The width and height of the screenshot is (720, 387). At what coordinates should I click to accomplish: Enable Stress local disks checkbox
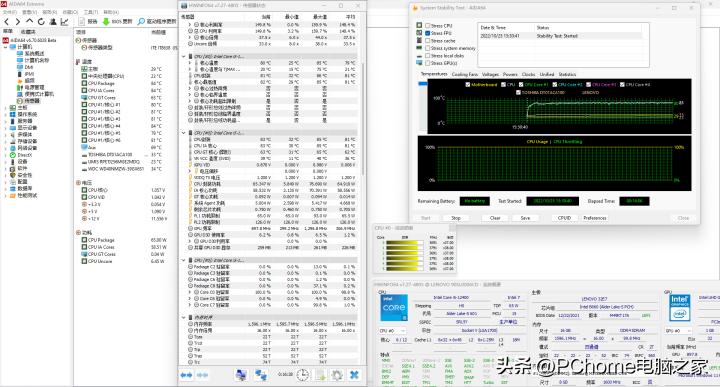(428, 56)
